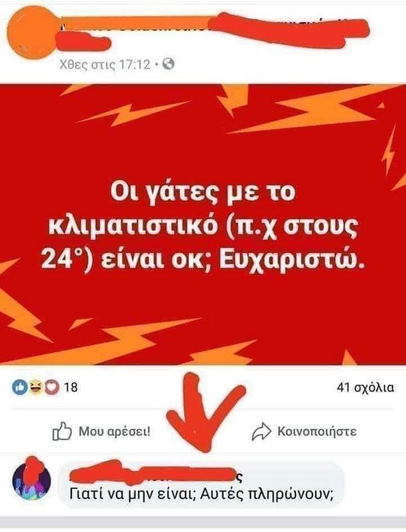Click the public globe privacy icon
This screenshot has height=532, width=406.
click(x=168, y=64)
